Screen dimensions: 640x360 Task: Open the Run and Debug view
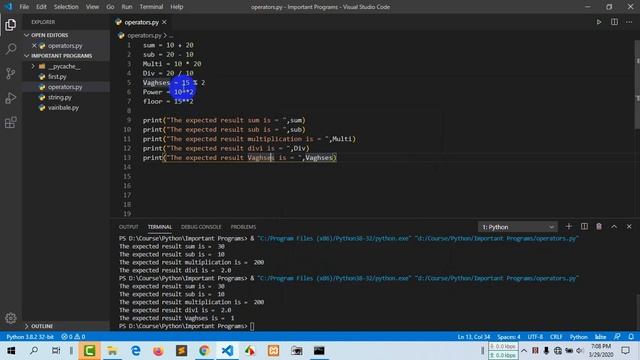[x=11, y=98]
